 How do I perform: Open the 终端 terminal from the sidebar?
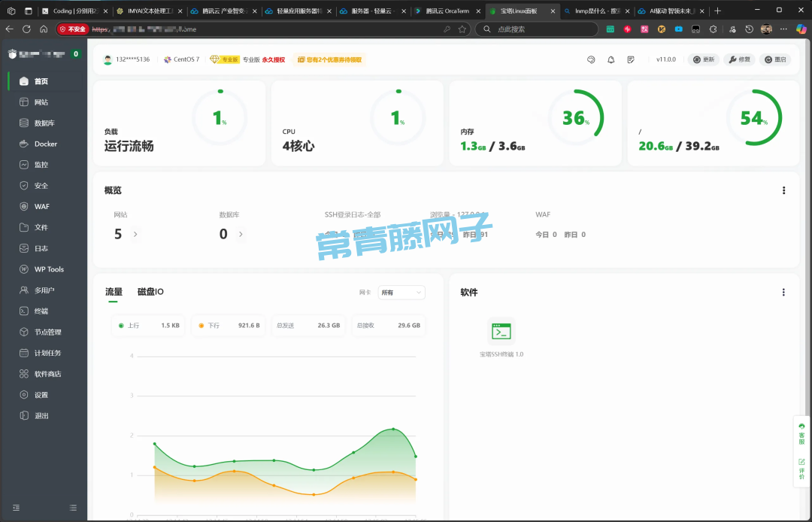(41, 311)
